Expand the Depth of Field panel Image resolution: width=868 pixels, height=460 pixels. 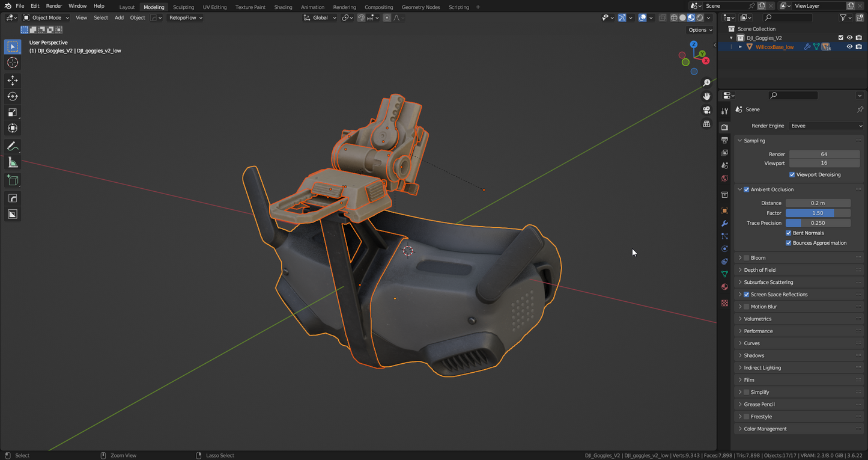(759, 270)
